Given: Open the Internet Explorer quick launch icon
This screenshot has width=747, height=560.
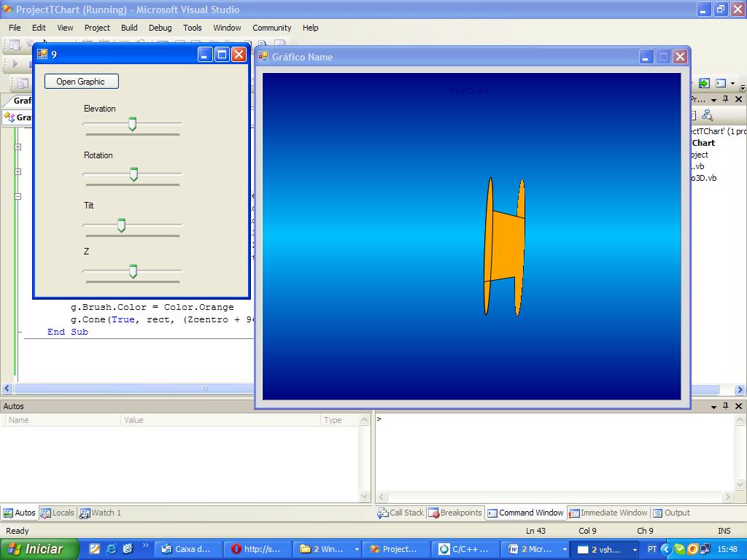Looking at the screenshot, I should pos(112,549).
